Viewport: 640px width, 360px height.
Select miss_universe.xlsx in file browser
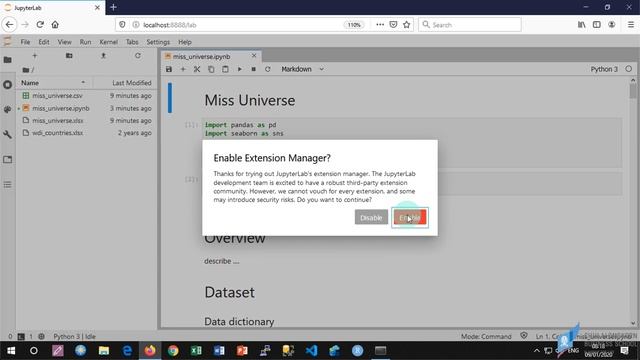(x=86, y=120)
